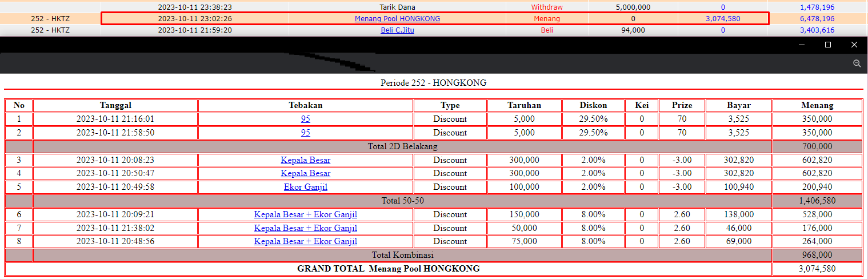Open the Menang Pool HONGKONG link

point(397,18)
